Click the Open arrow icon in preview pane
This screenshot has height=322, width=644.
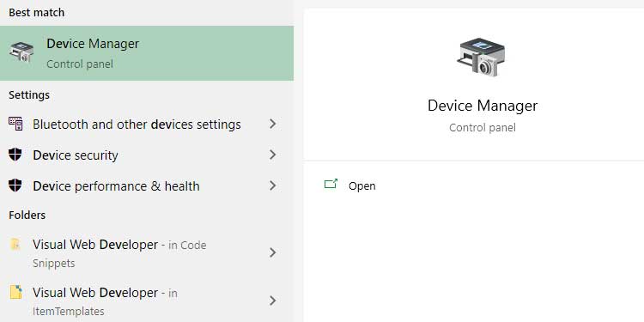click(x=331, y=184)
